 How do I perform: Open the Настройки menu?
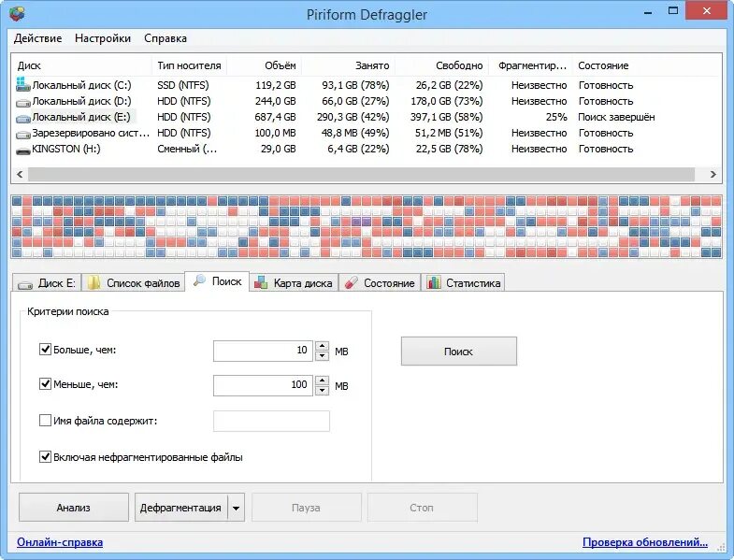103,38
